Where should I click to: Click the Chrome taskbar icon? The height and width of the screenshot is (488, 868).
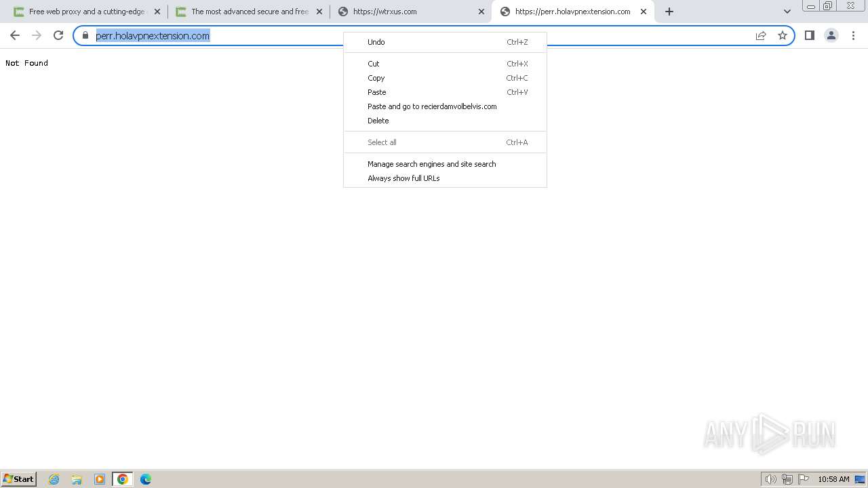coord(123,479)
